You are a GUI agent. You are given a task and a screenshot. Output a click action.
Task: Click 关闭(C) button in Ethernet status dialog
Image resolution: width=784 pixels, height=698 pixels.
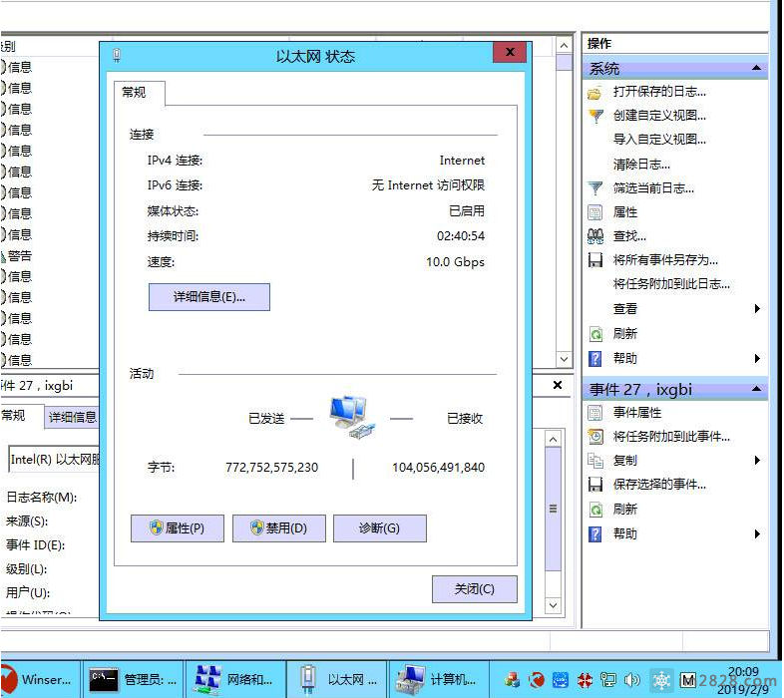[474, 589]
